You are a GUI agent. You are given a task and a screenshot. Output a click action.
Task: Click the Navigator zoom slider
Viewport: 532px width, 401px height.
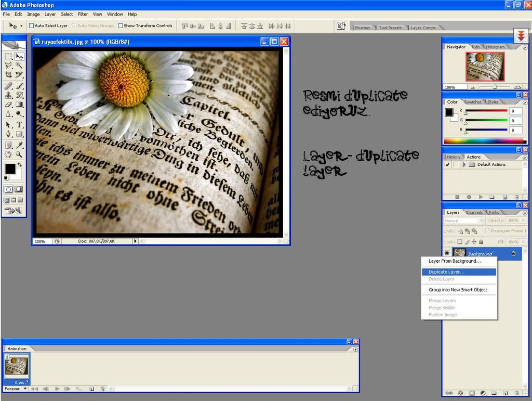(x=495, y=87)
